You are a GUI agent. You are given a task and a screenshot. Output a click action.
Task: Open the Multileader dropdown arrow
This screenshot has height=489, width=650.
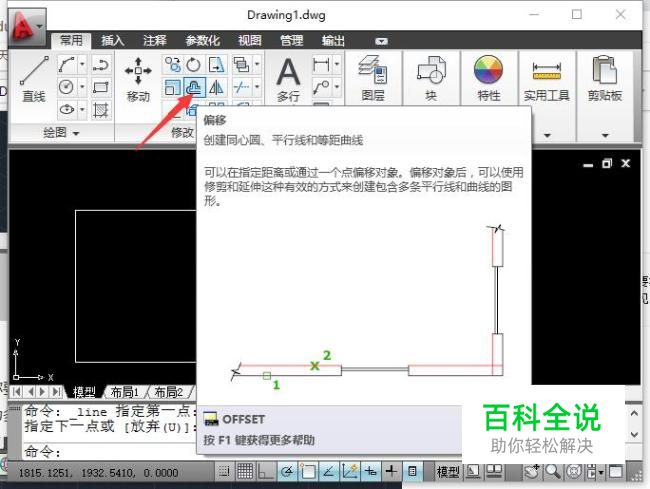[x=337, y=87]
